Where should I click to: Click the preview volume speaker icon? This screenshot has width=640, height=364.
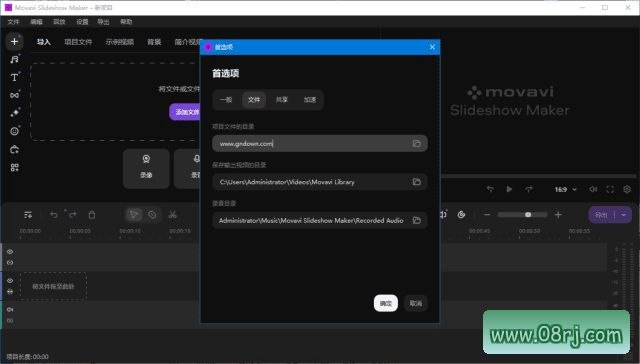click(593, 189)
